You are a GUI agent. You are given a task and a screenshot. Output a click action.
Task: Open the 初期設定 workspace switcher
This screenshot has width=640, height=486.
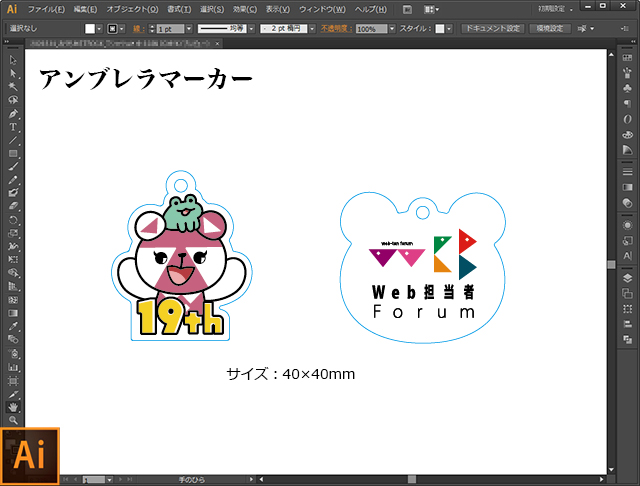click(x=555, y=9)
